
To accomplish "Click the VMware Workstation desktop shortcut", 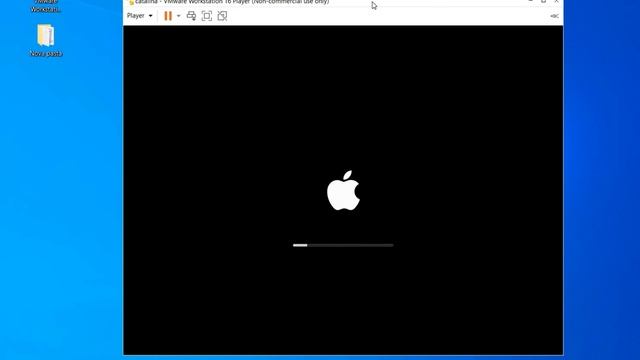I will 46,6.
